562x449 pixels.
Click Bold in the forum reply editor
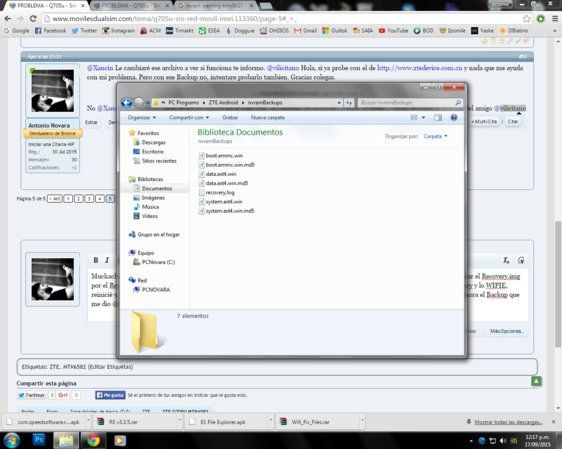pos(96,260)
